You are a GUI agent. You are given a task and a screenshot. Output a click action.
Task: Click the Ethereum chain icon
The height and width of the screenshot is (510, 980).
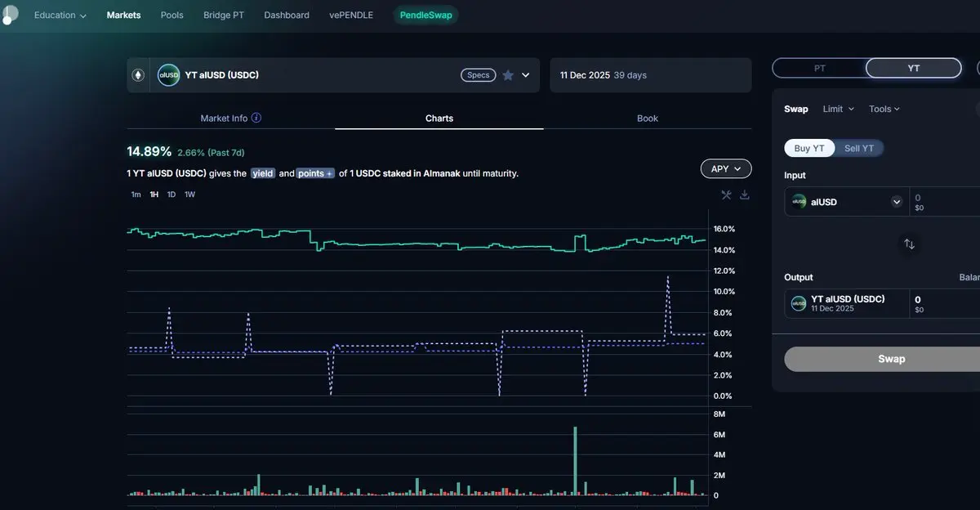pyautogui.click(x=138, y=75)
